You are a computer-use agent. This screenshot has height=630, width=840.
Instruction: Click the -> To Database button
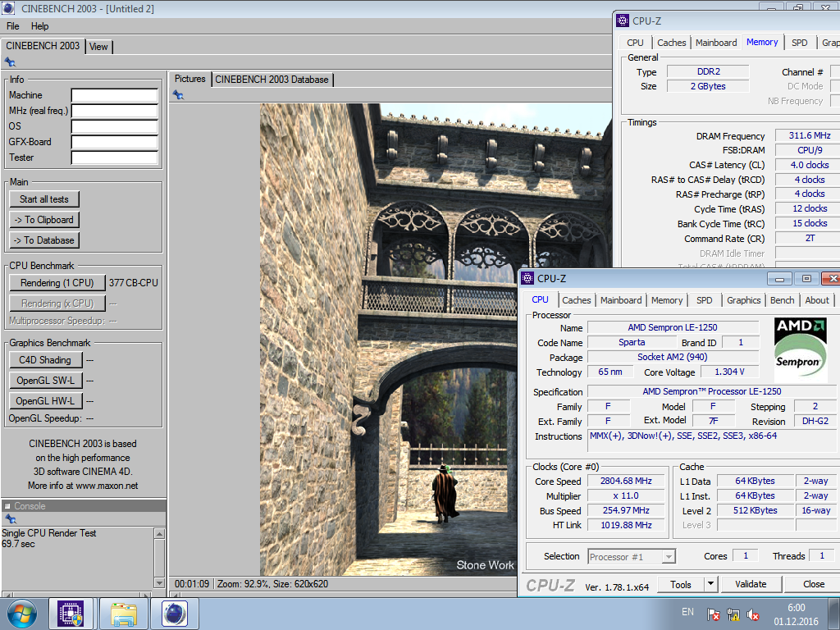coord(44,240)
